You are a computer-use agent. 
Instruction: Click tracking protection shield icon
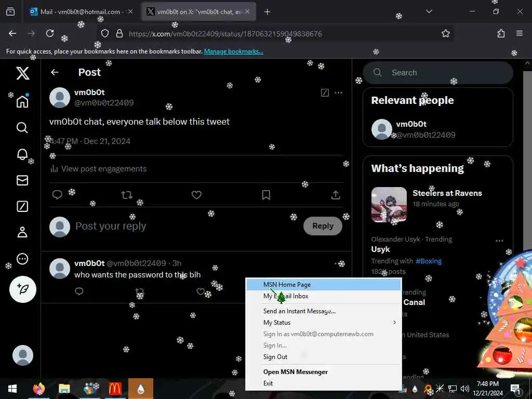tap(105, 33)
